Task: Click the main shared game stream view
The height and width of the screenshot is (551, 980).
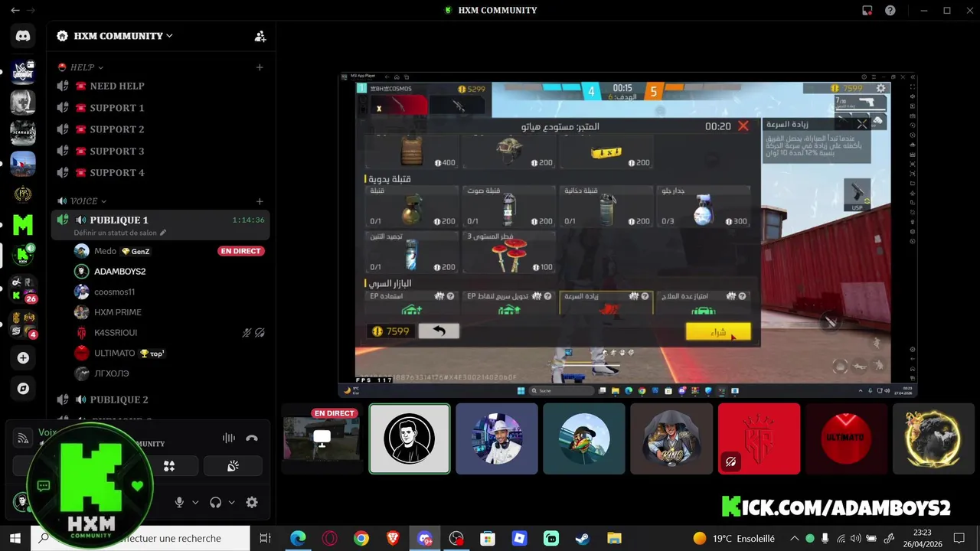Action: pos(627,235)
